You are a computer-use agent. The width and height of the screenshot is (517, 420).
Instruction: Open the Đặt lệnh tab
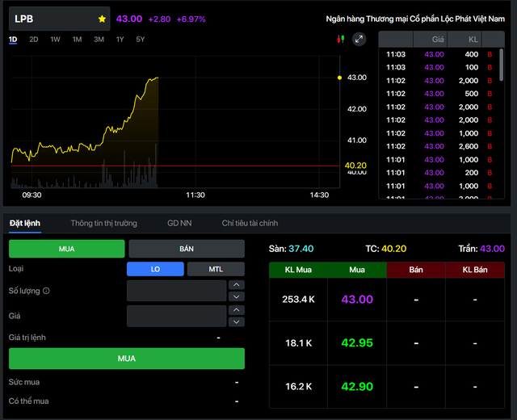25,223
